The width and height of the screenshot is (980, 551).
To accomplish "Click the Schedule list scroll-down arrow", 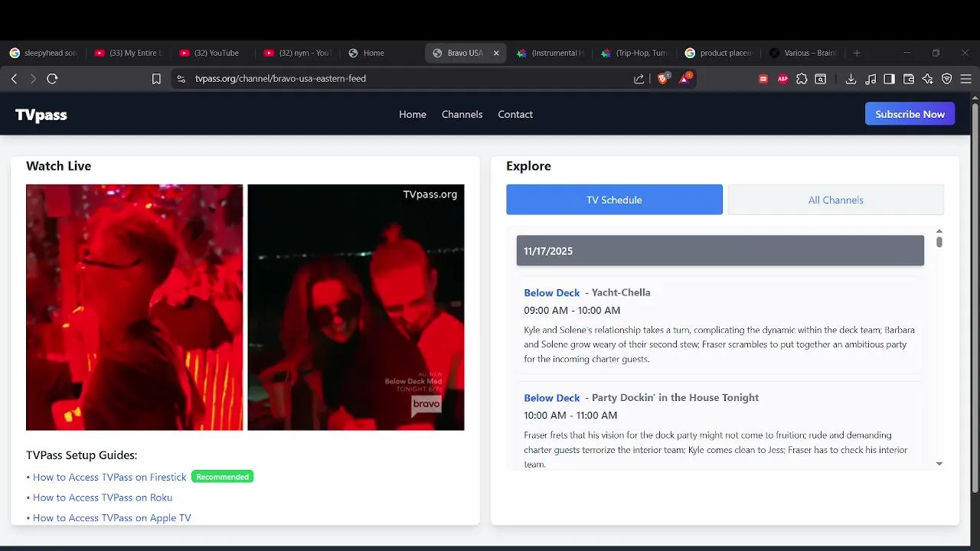I will click(939, 464).
